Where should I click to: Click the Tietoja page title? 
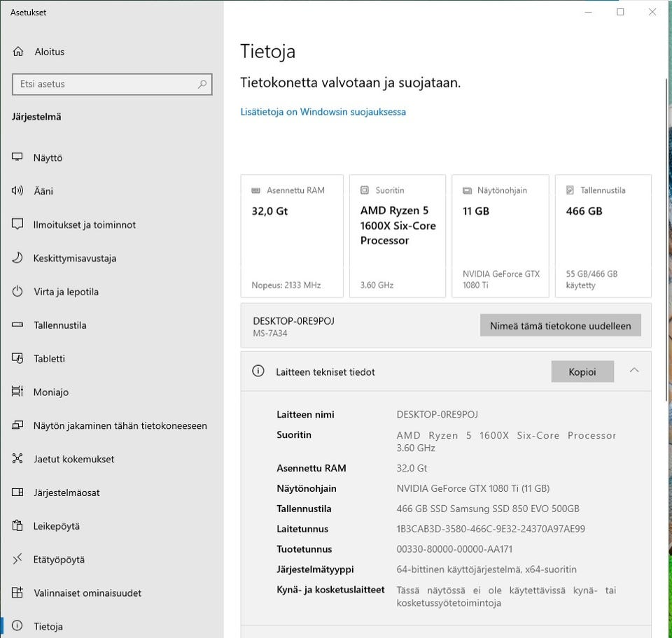click(x=268, y=51)
